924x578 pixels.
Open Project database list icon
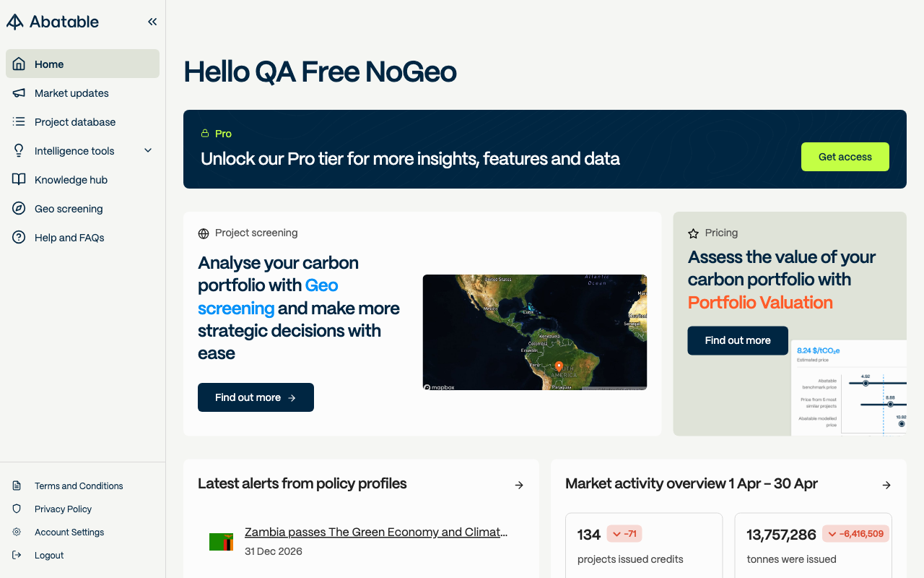pos(19,122)
